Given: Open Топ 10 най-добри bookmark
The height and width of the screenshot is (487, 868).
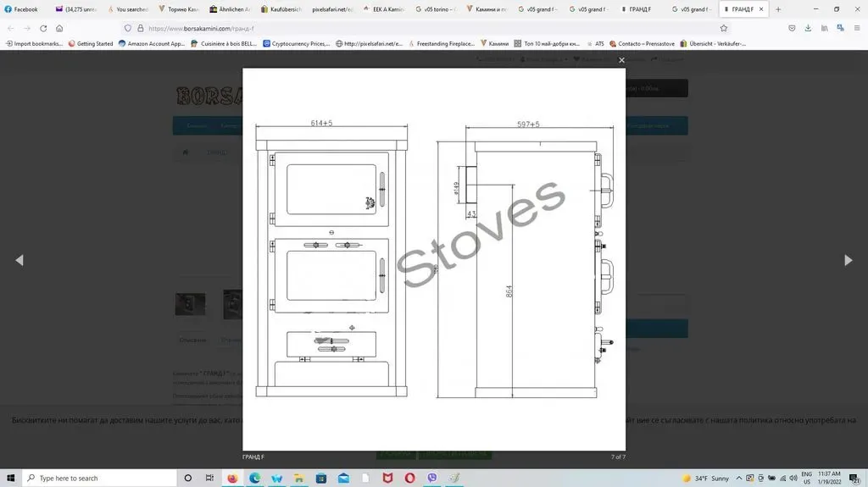Looking at the screenshot, I should point(547,44).
